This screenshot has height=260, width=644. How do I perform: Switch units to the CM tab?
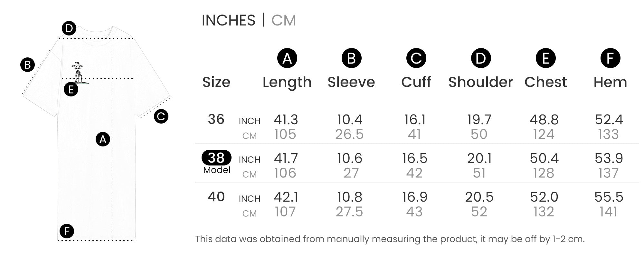[283, 20]
